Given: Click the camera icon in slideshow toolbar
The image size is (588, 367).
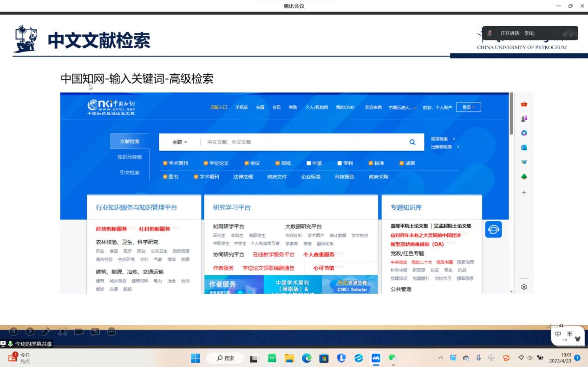Looking at the screenshot, I should pyautogui.click(x=79, y=331).
